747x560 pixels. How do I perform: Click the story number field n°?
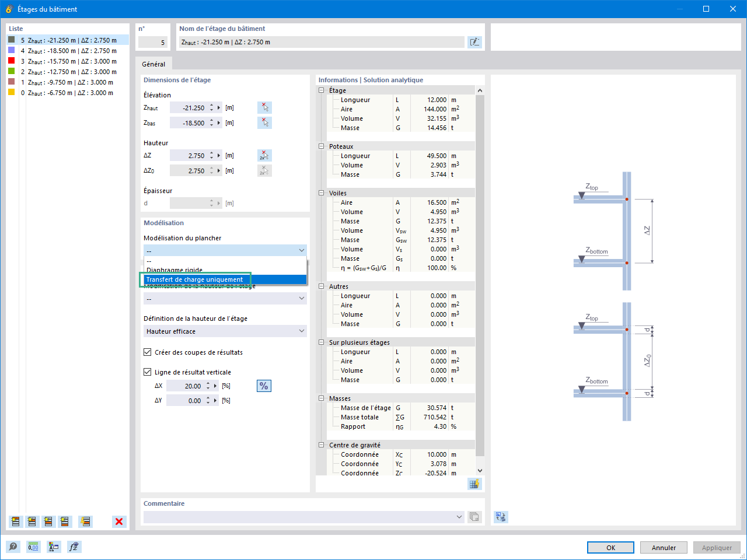tap(153, 42)
